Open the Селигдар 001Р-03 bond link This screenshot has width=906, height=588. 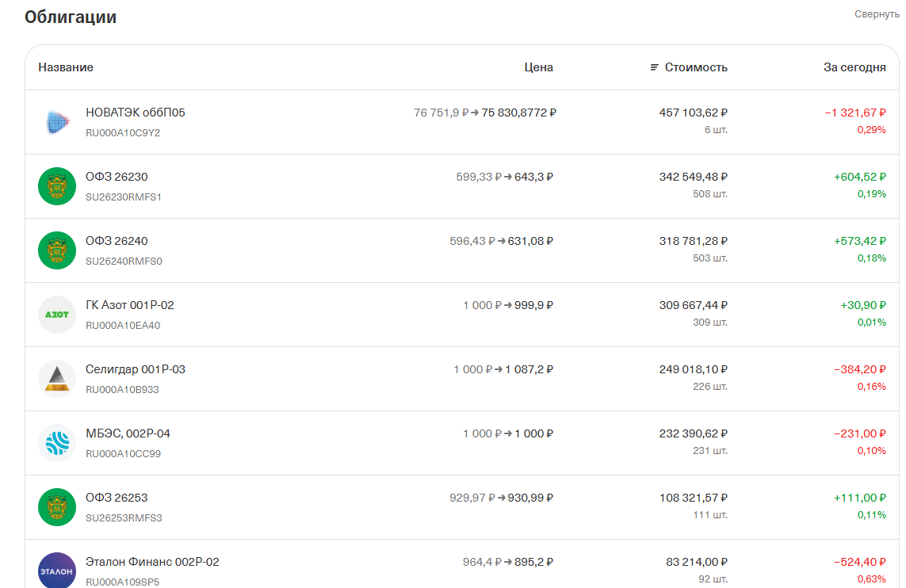click(136, 369)
